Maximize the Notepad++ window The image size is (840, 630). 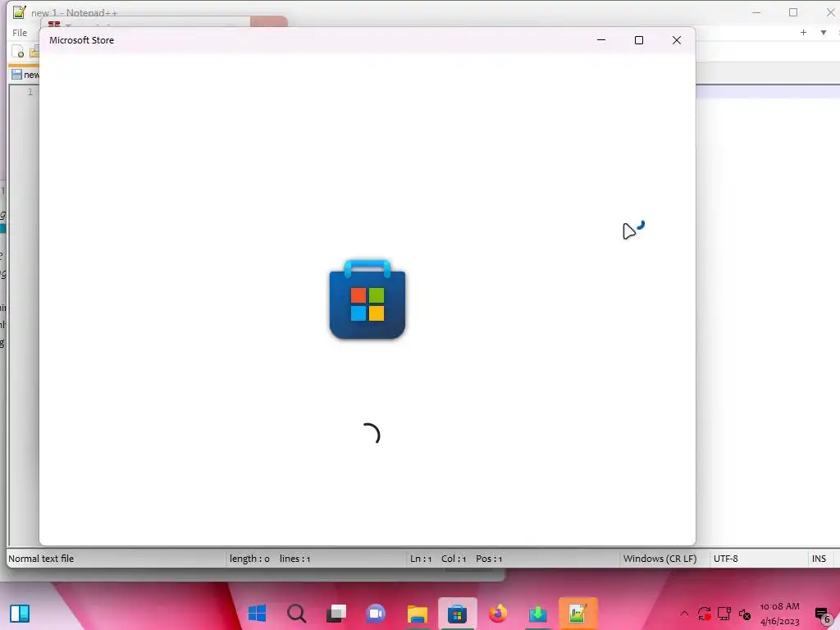[x=793, y=12]
